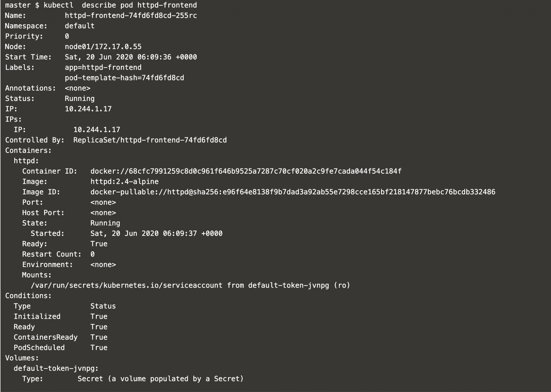This screenshot has height=392, width=551.
Task: Click the pod Status Running value
Action: click(x=80, y=99)
